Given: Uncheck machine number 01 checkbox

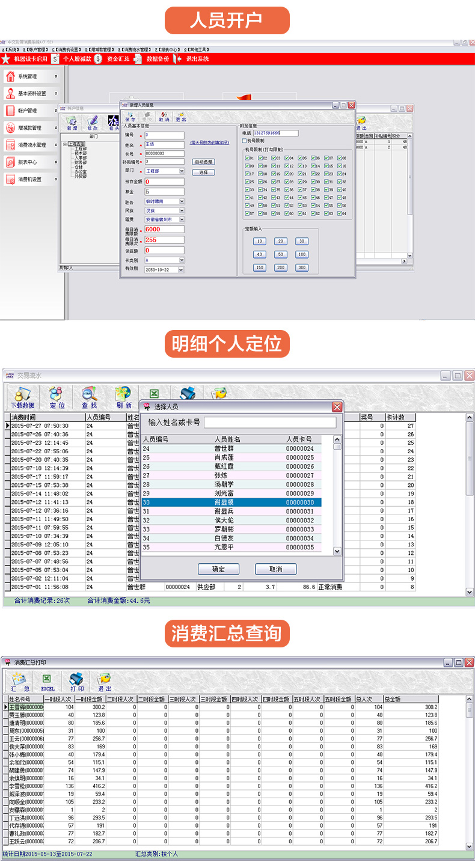Looking at the screenshot, I should click(247, 158).
